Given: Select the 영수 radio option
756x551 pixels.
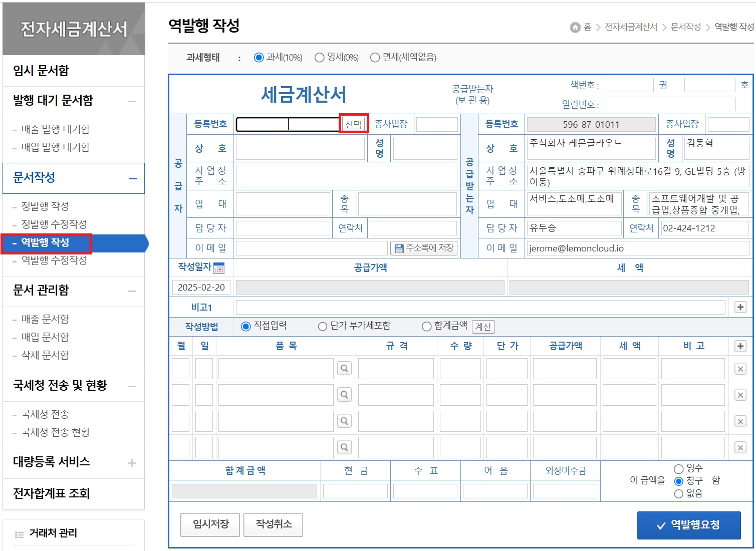Looking at the screenshot, I should (679, 469).
